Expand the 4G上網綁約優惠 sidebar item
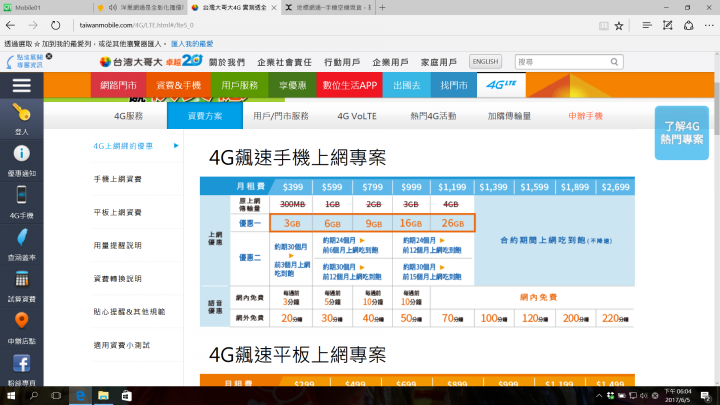The image size is (720, 405). tap(136, 146)
